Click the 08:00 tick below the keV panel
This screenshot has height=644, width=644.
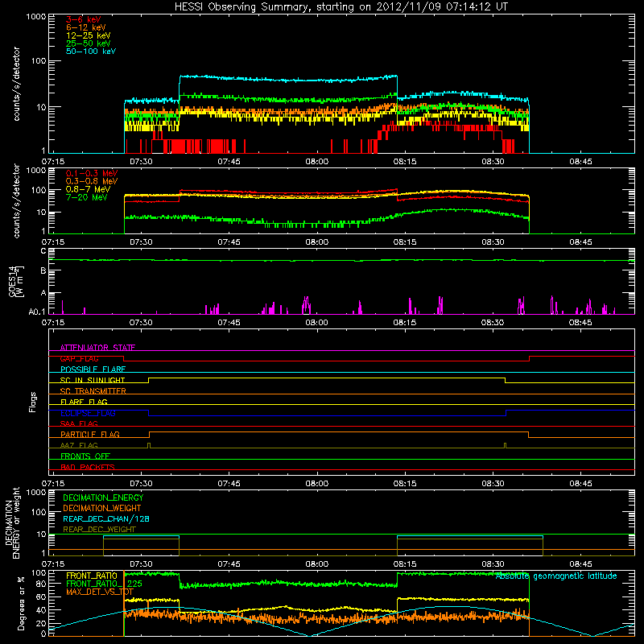click(x=316, y=162)
